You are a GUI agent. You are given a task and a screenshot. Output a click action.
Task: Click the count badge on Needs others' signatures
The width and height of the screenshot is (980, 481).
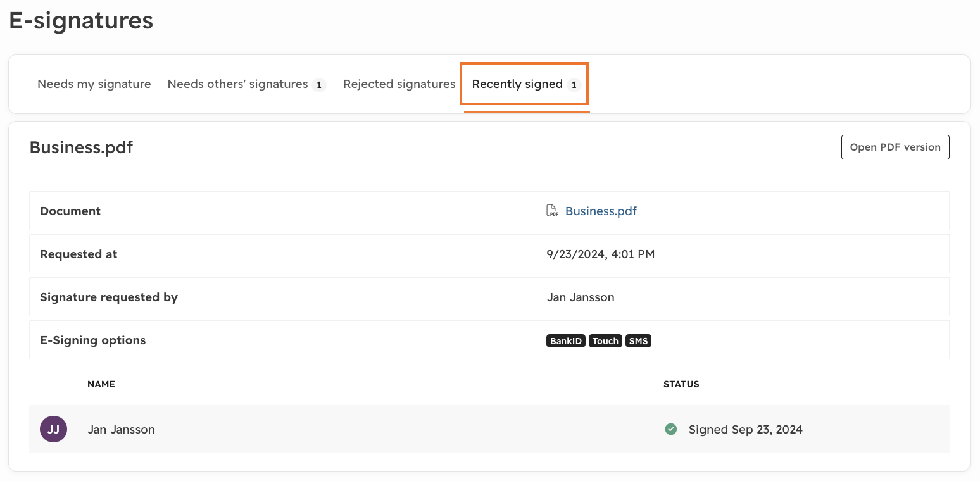pos(319,85)
